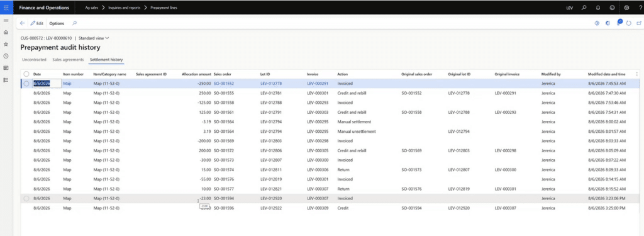Select LEV company picker
The height and width of the screenshot is (236, 644).
569,8
